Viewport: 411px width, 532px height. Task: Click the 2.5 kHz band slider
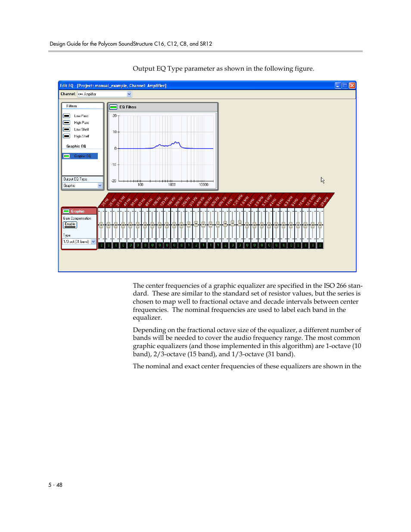(x=255, y=224)
